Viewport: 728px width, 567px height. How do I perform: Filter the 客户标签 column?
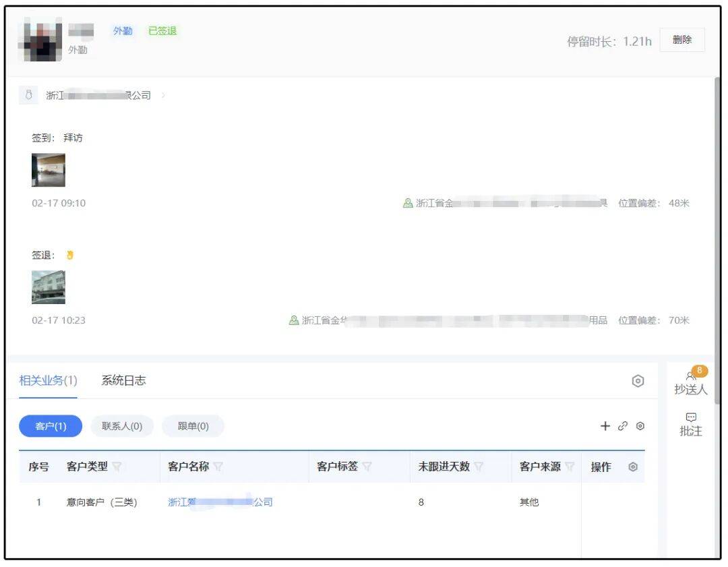[367, 467]
